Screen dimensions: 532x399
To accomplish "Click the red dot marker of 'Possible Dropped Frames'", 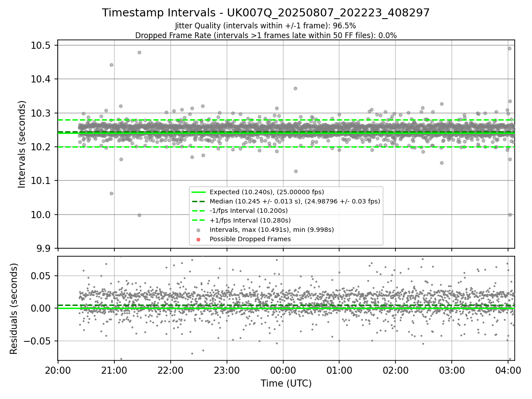I will click(x=198, y=239).
